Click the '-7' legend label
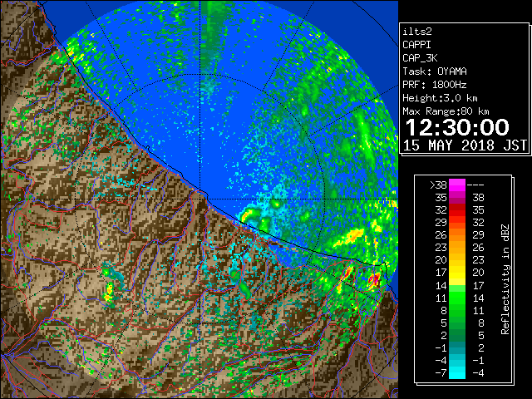Image resolution: width=532 pixels, height=399 pixels. coord(441,373)
